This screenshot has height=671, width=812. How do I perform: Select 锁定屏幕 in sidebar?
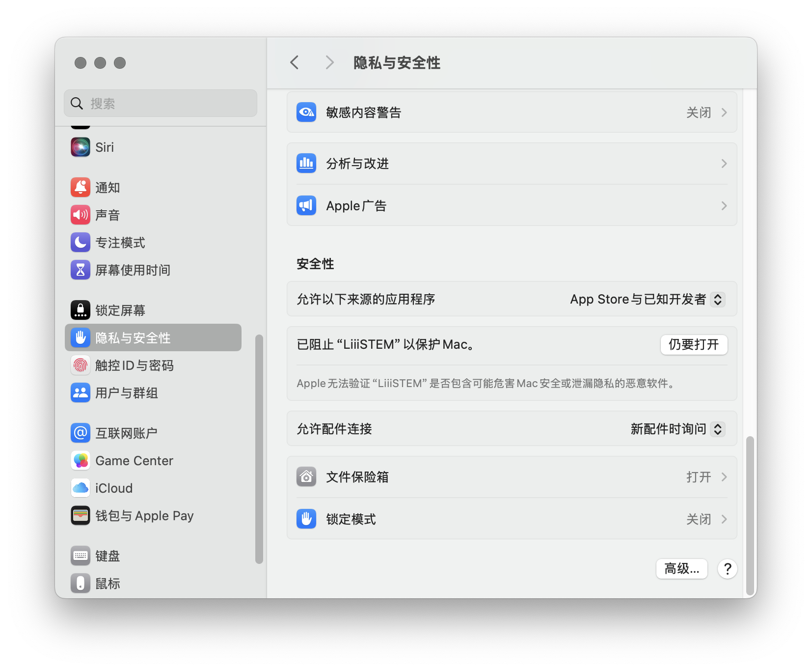120,310
